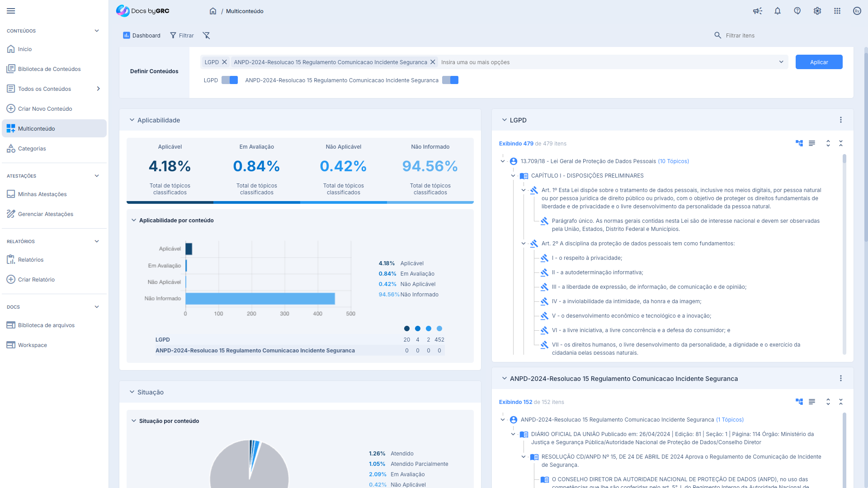Click the Aplicar button
Viewport: 868px width, 488px height.
coord(819,62)
